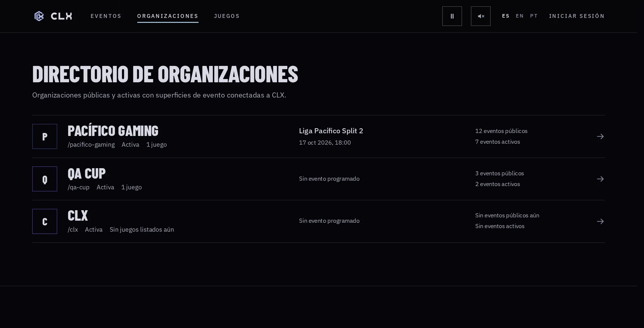The width and height of the screenshot is (644, 328).
Task: Click '2 eventos activos' text
Action: [x=498, y=184]
